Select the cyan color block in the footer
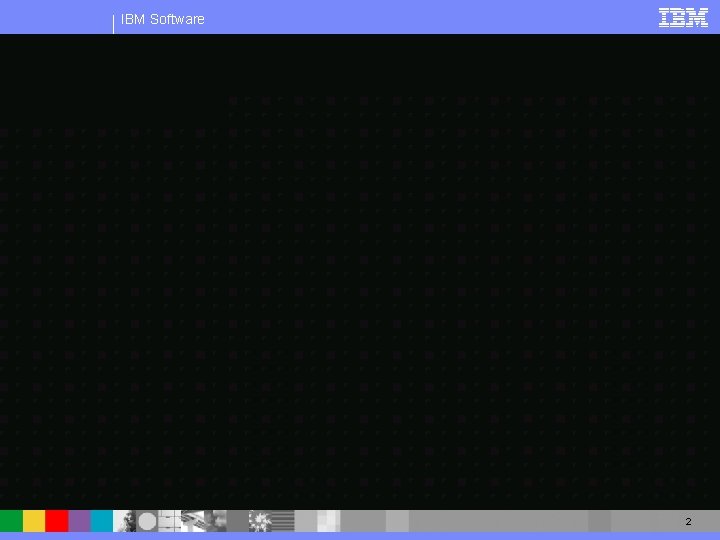 pos(102,521)
